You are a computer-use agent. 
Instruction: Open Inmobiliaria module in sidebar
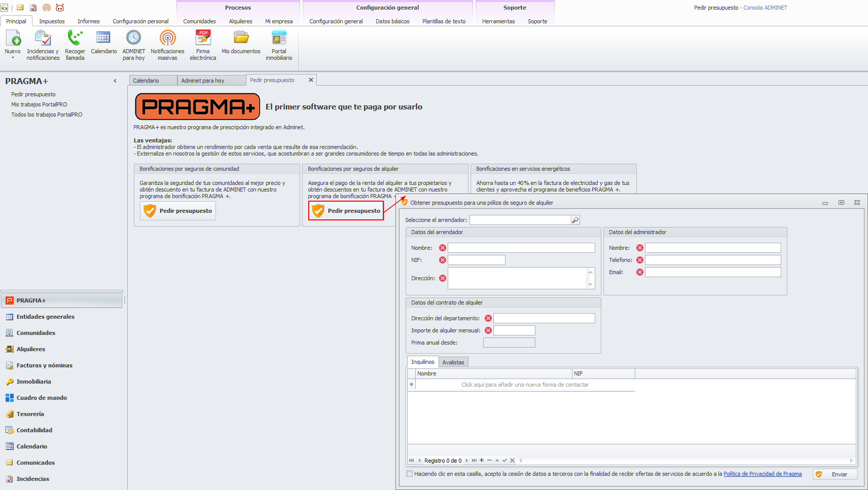(61, 382)
